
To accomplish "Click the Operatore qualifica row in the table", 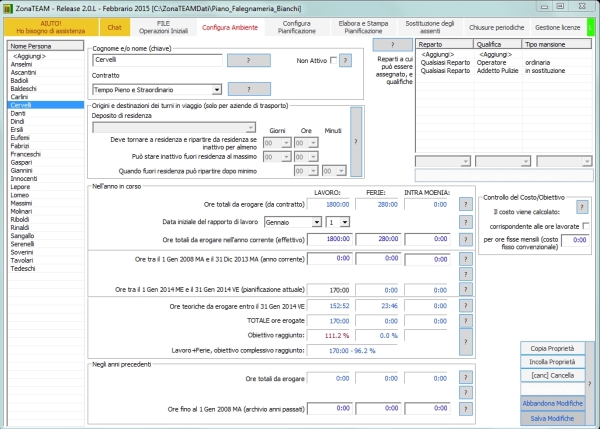I will pos(504,62).
